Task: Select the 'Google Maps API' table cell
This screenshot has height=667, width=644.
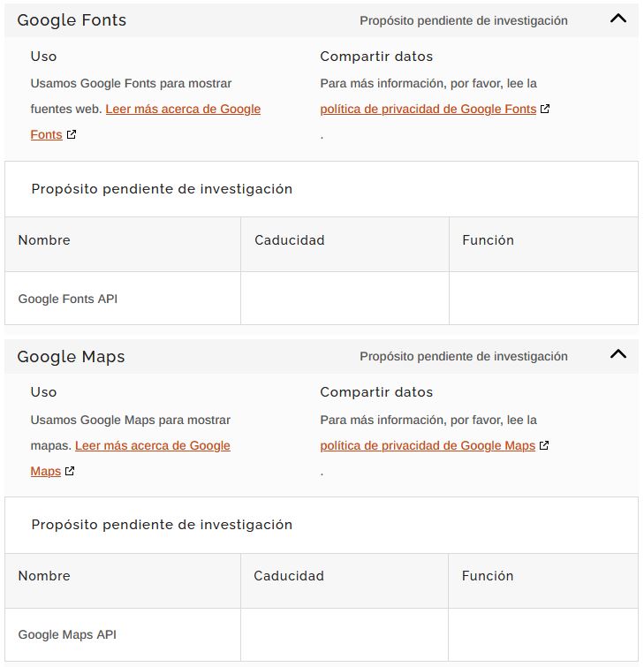Action: 67,634
